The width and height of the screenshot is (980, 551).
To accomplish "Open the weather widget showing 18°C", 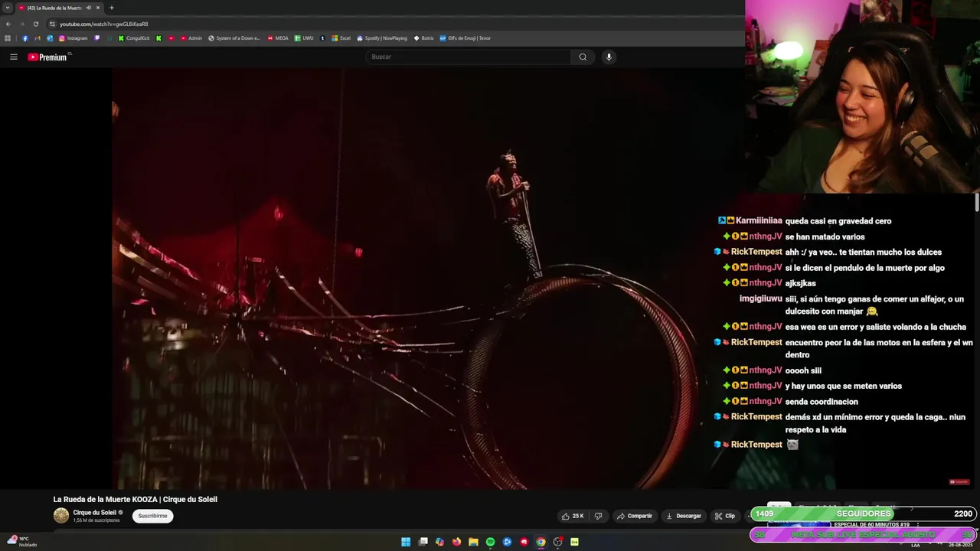I will 22,542.
